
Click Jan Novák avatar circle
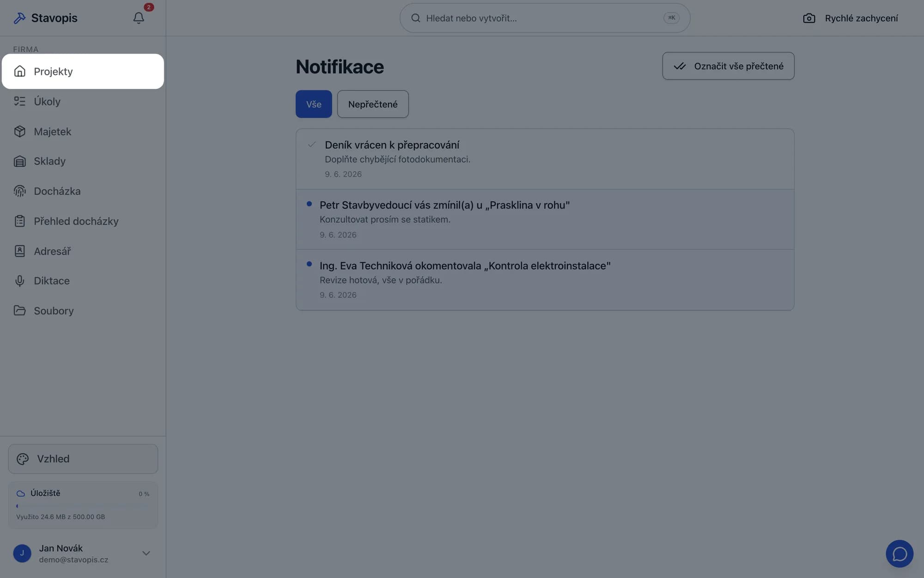[x=22, y=553]
